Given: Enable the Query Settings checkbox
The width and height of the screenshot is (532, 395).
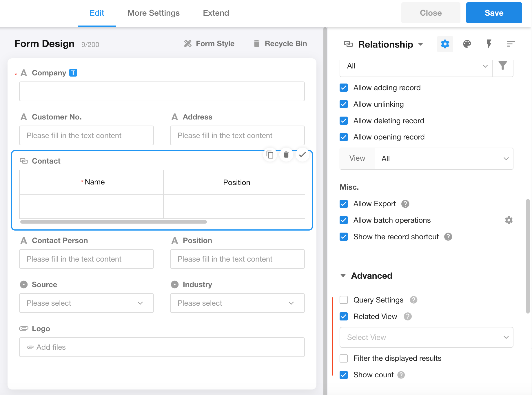Looking at the screenshot, I should [344, 300].
